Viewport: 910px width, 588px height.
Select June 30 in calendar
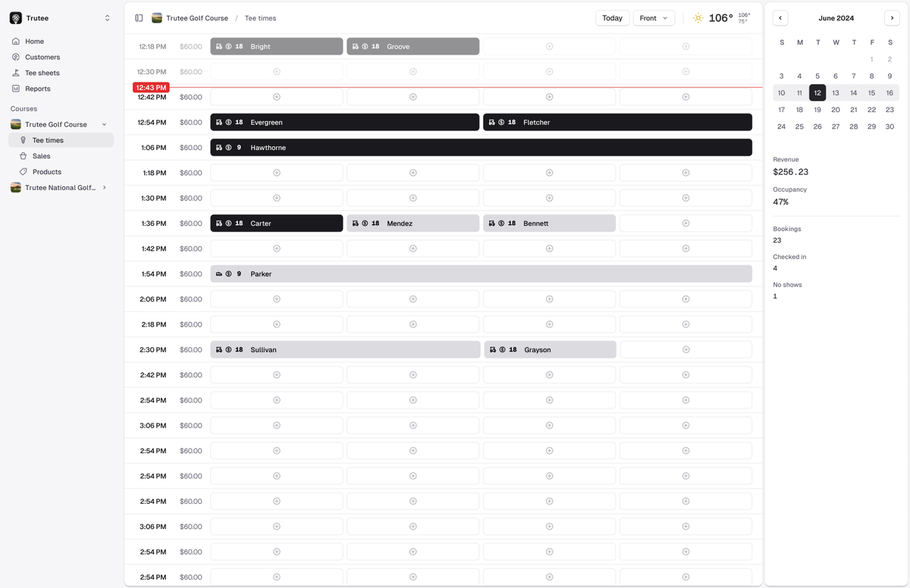click(890, 127)
